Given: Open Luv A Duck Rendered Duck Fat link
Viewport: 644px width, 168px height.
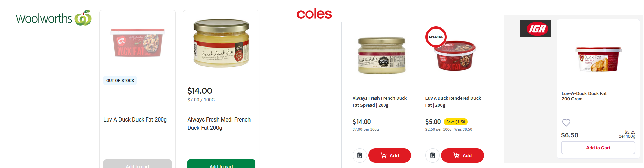Looking at the screenshot, I should pos(453,101).
